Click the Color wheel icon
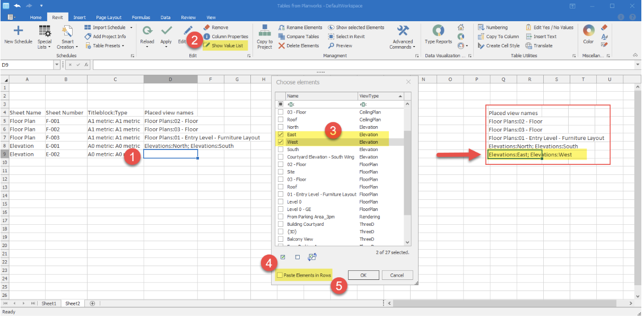644x317 pixels. click(588, 31)
